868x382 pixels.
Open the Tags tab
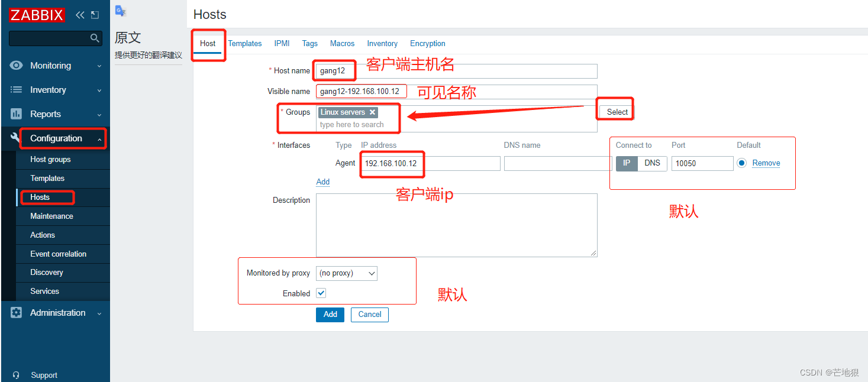pyautogui.click(x=310, y=43)
